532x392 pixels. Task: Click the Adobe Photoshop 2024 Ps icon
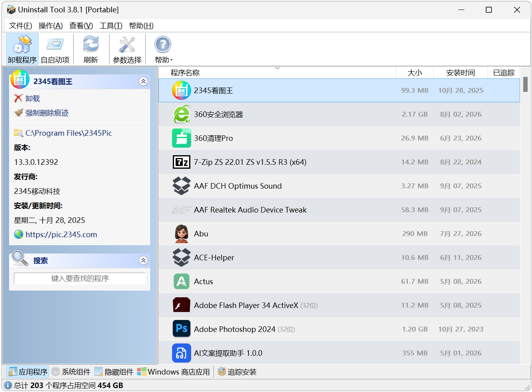click(x=181, y=329)
